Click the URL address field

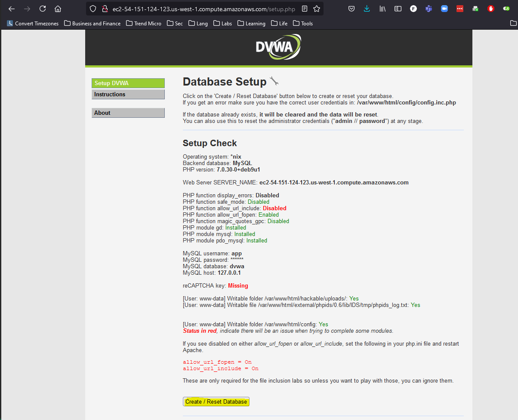(x=204, y=9)
